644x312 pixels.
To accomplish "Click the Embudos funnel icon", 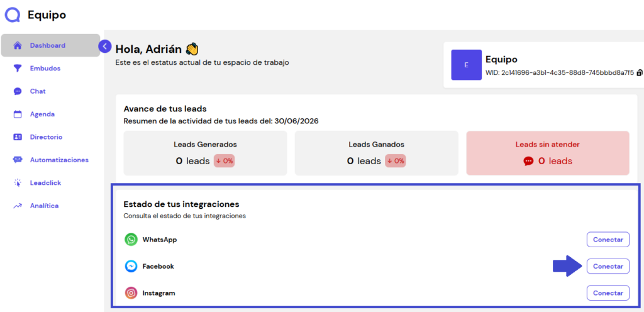I will pyautogui.click(x=17, y=69).
